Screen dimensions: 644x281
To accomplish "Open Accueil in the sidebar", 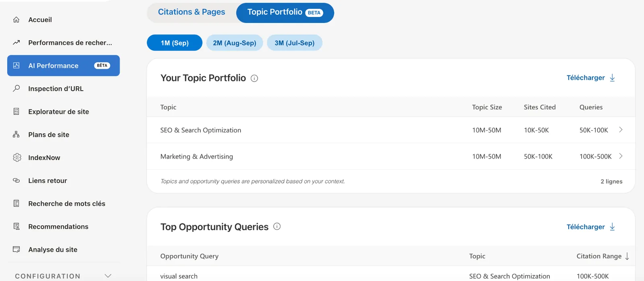I will click(x=64, y=20).
